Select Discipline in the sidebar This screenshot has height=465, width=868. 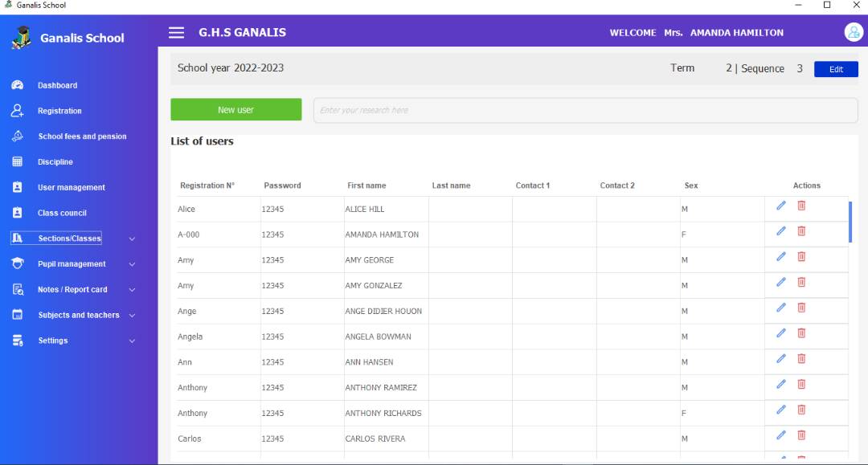[55, 161]
